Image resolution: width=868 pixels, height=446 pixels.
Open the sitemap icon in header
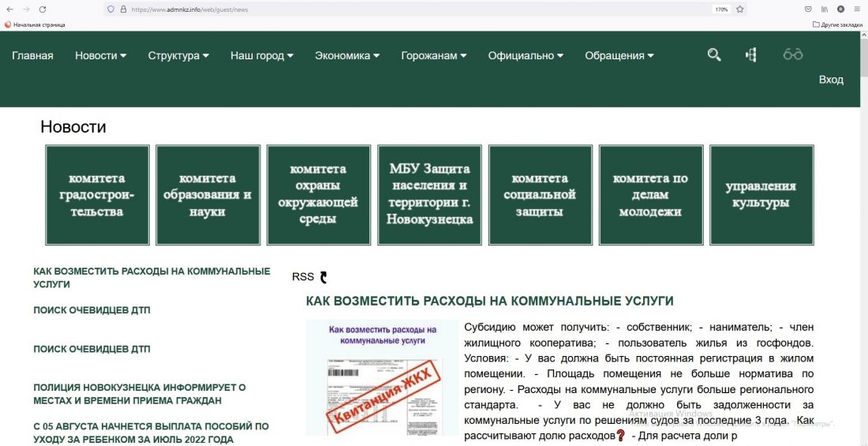pos(750,54)
